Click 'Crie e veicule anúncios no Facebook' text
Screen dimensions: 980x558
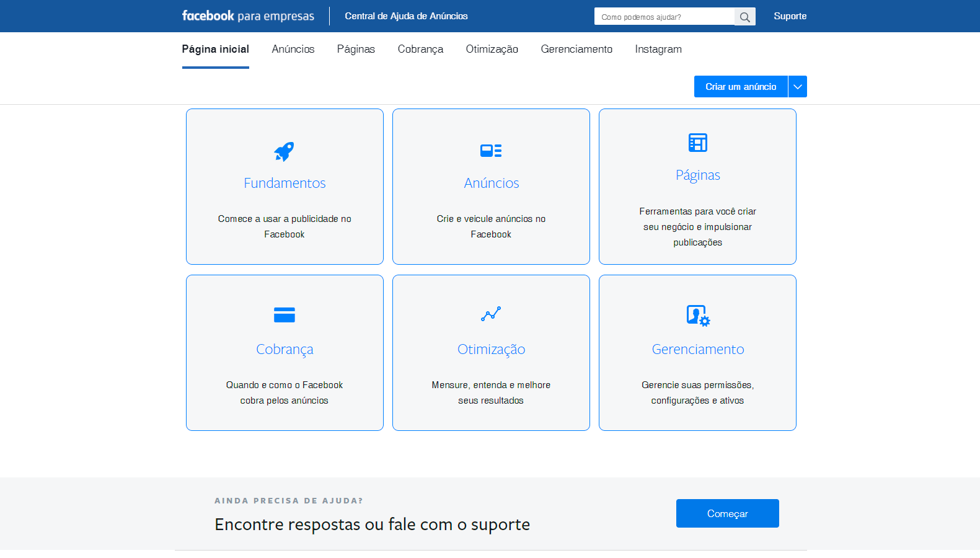pos(491,226)
